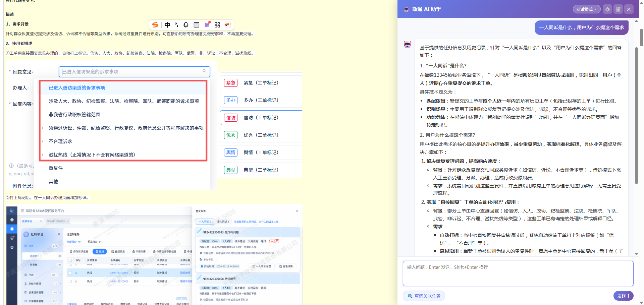Click the info icon before 最多可
Screen dimensions: 644x305
[11, 166]
